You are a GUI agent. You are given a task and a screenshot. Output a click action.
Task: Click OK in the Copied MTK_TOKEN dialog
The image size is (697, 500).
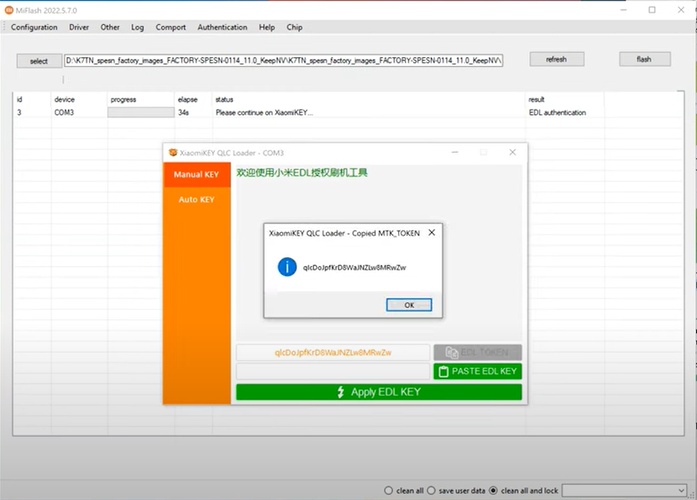tap(409, 305)
